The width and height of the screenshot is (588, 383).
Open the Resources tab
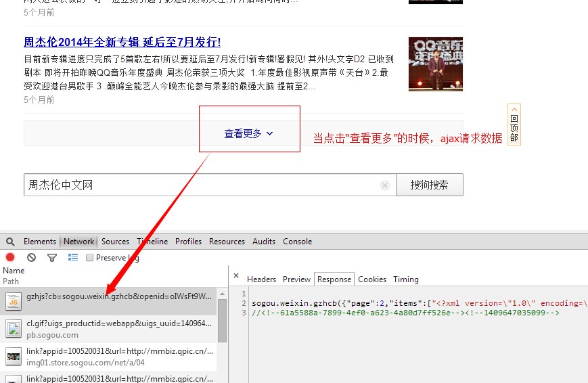(227, 242)
